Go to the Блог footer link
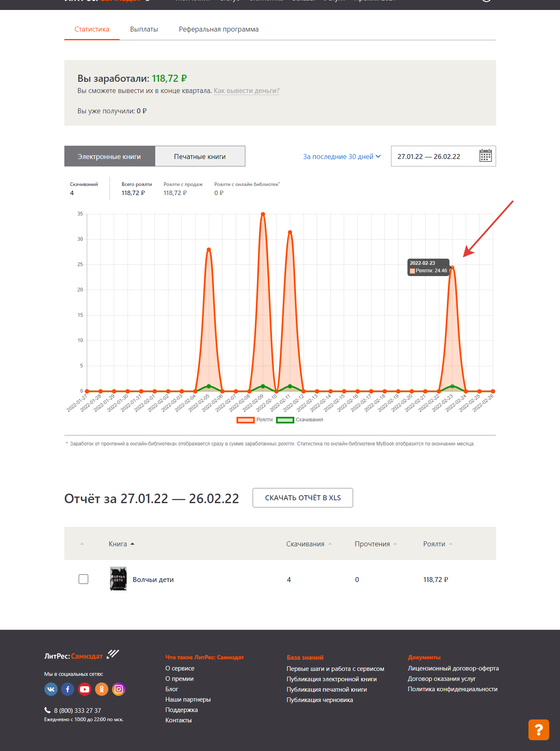560x751 pixels. coord(172,689)
